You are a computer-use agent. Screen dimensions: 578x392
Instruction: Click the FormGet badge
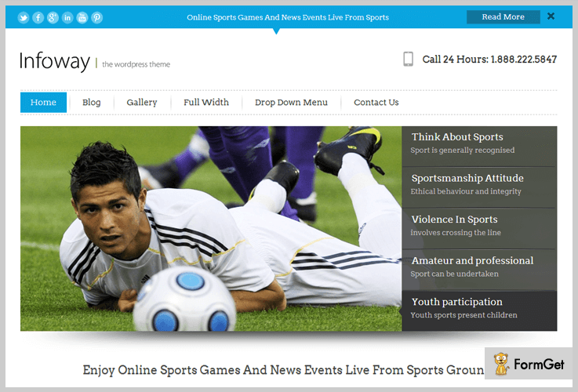tap(529, 364)
